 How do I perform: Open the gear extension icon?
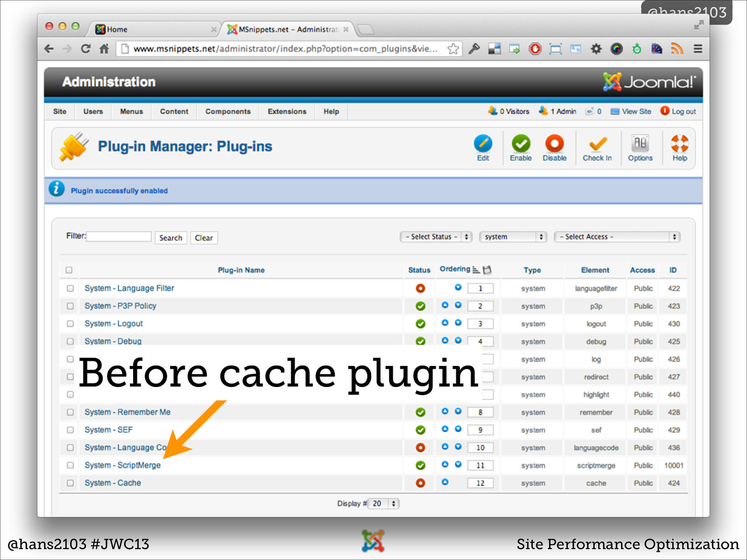click(x=596, y=49)
